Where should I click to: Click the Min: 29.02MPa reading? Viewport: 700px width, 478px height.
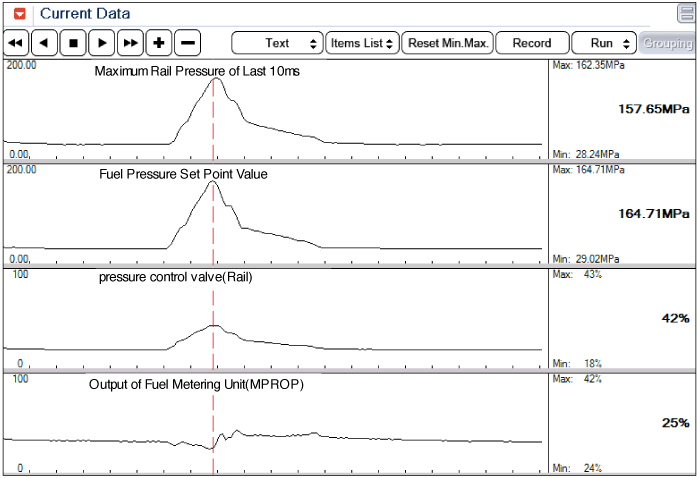tap(586, 259)
